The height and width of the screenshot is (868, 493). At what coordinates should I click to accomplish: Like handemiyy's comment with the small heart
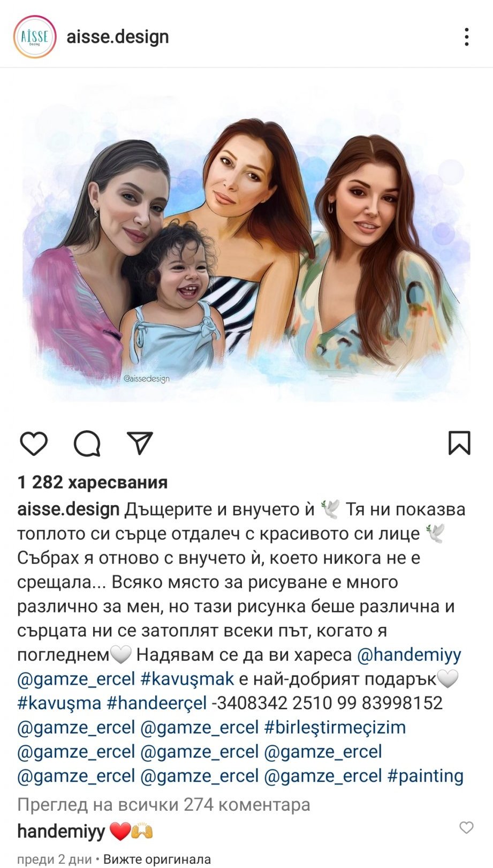click(467, 827)
